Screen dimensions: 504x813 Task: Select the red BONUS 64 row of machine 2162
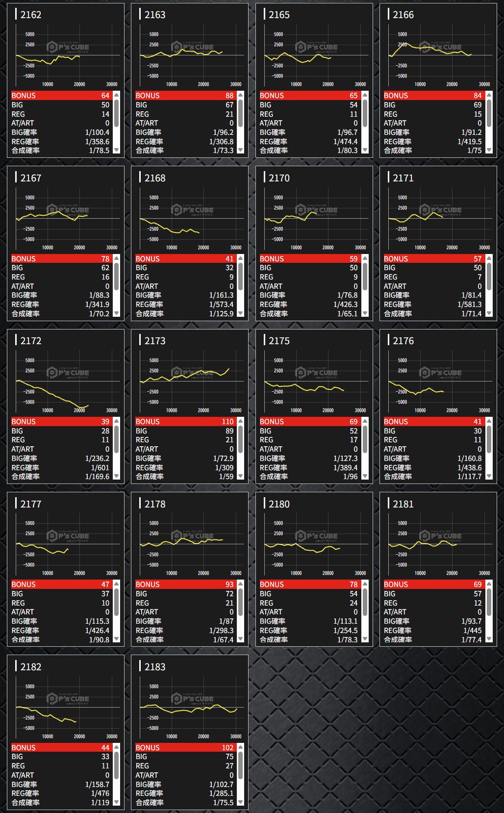(61, 95)
